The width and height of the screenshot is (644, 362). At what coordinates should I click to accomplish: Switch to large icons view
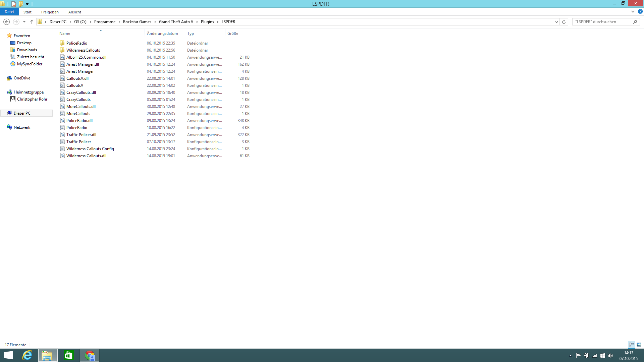point(639,345)
